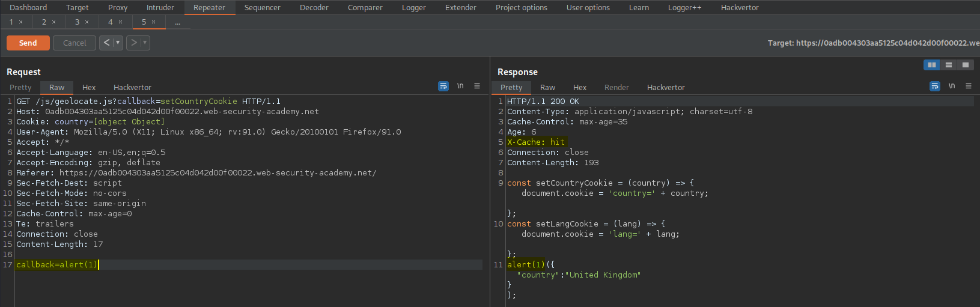Switch to the Extender tab
The image size is (980, 307).
pyautogui.click(x=461, y=7)
